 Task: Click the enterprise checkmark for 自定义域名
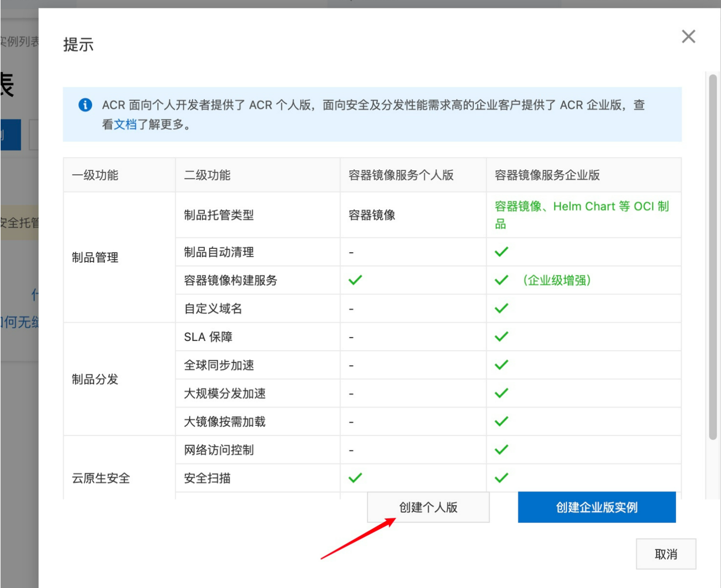click(501, 309)
